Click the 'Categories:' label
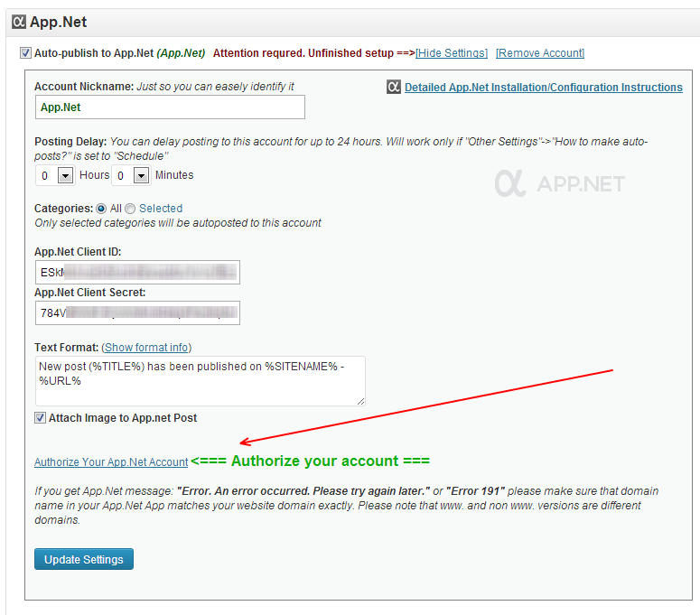The height and width of the screenshot is (615, 700). click(x=64, y=209)
